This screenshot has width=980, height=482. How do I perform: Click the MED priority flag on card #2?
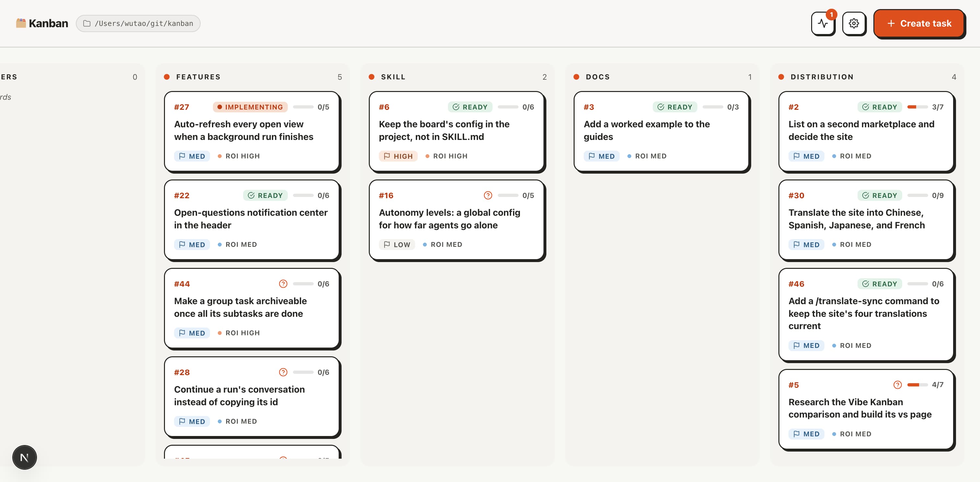[806, 156]
